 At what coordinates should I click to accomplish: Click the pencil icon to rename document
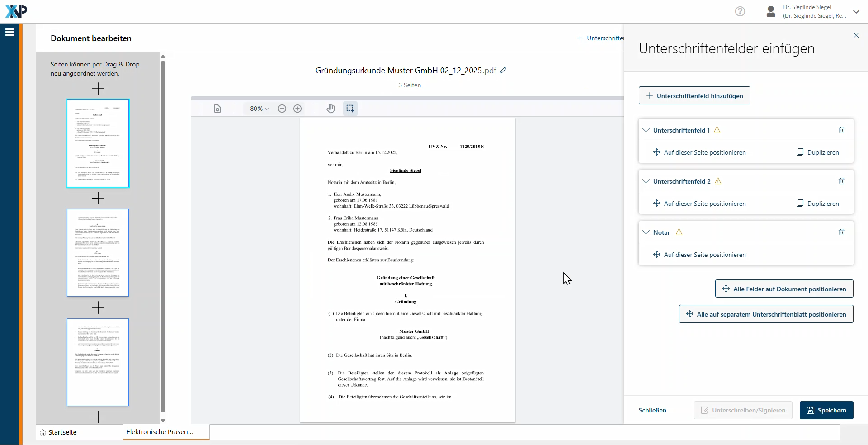(x=503, y=71)
